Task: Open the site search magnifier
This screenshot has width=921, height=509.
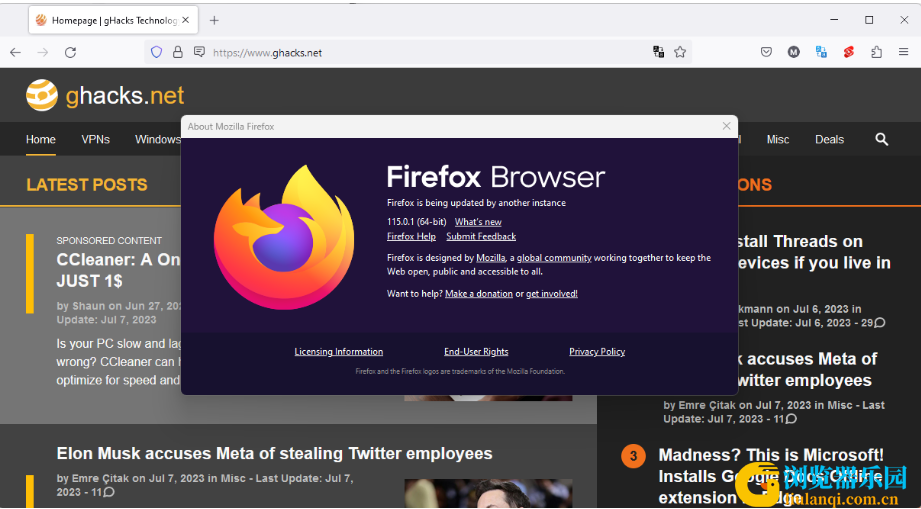Action: tap(882, 139)
